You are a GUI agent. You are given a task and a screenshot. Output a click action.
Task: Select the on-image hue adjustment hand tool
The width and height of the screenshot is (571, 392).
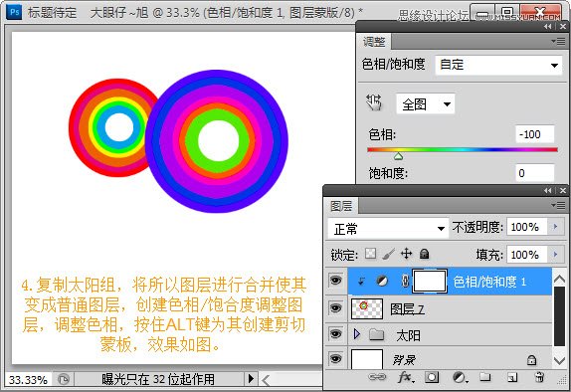click(x=374, y=102)
